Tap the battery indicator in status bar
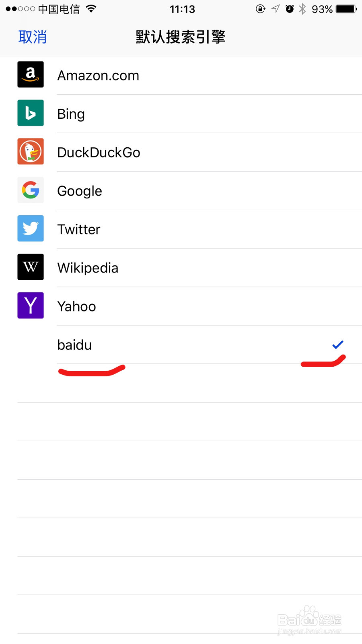Image resolution: width=362 pixels, height=644 pixels. point(346,9)
